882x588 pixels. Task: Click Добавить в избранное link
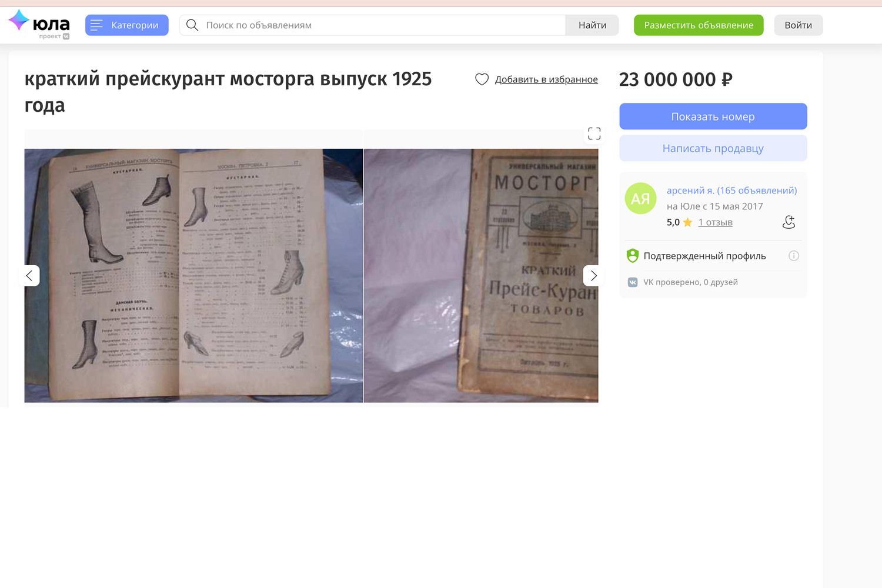click(546, 79)
